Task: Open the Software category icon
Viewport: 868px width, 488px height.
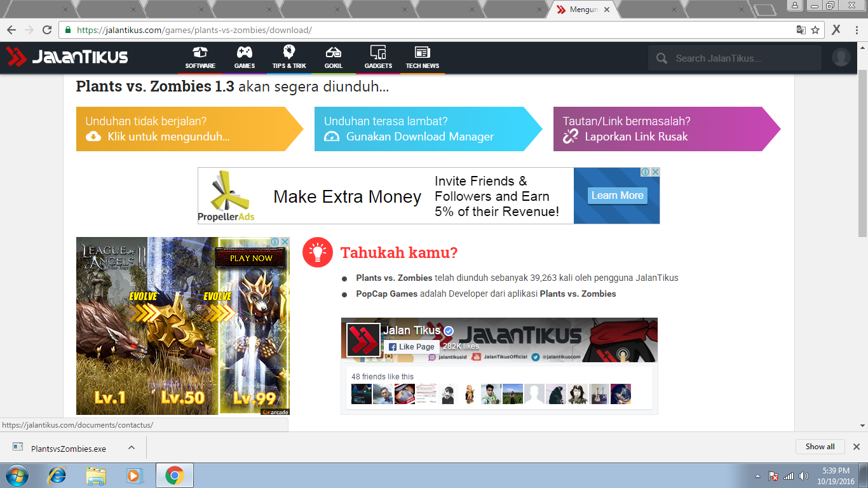Action: click(x=200, y=52)
